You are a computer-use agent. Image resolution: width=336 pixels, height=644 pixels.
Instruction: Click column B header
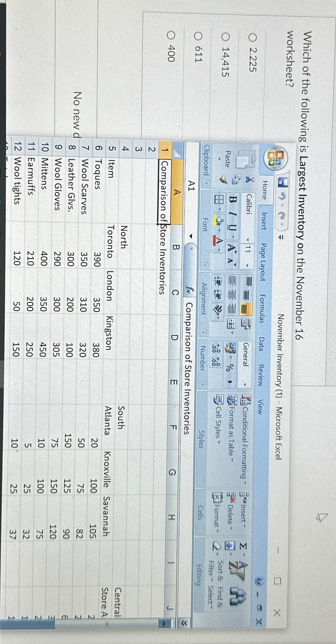(176, 247)
